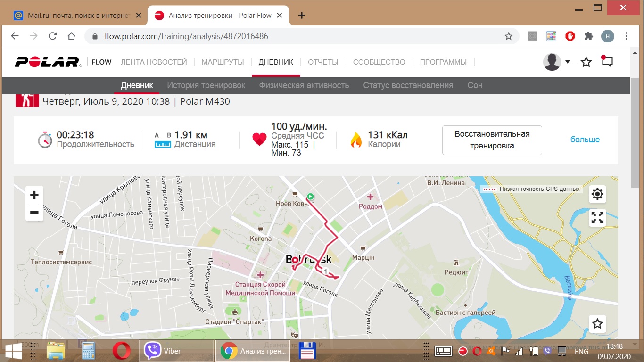Screen dimensions: 644x362
Task: Open the ЛЕНТА НОВОСТЕЙ menu item
Action: tap(154, 62)
